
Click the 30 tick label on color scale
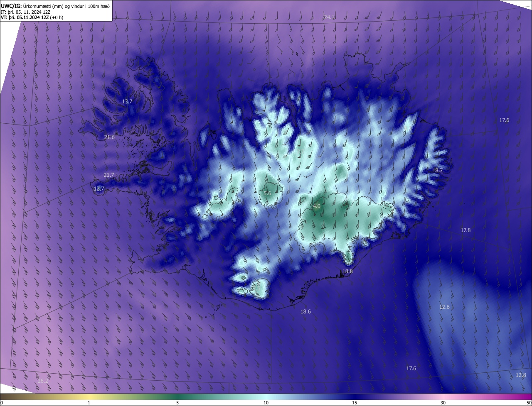point(443,403)
